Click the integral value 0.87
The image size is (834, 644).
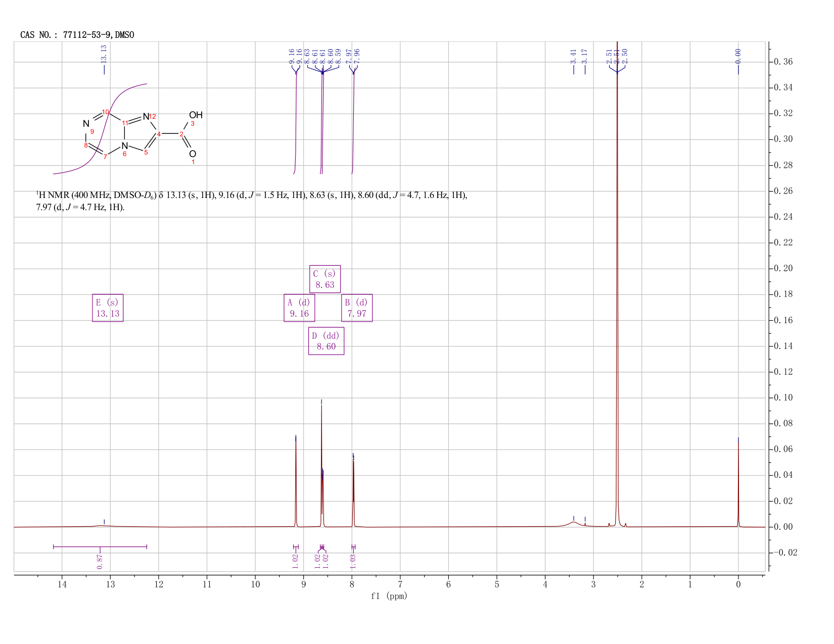[x=100, y=561]
